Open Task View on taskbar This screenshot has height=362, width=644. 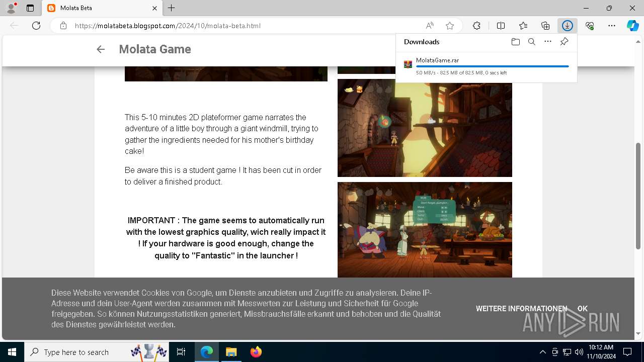tap(181, 352)
